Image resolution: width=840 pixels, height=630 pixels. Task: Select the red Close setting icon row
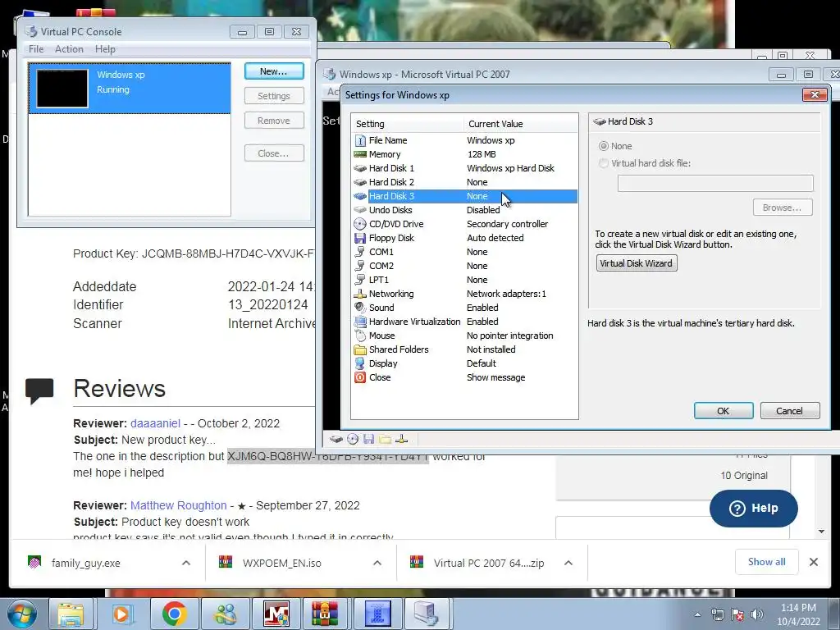pos(465,377)
